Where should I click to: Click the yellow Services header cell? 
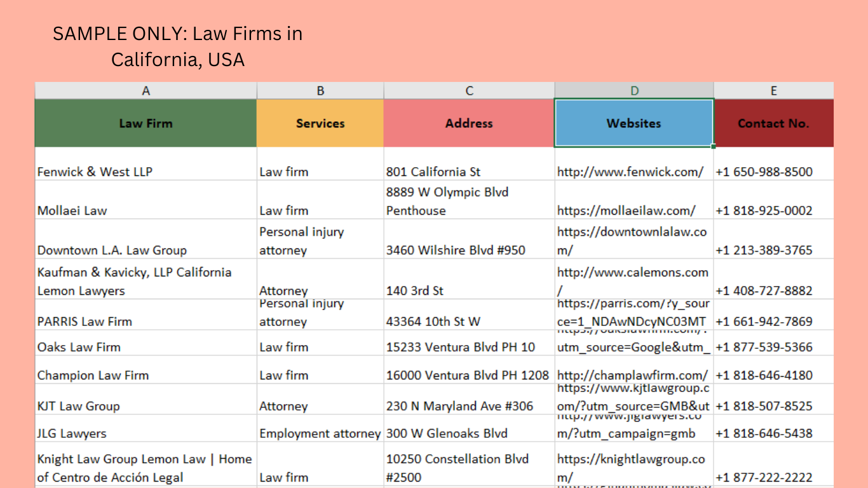(x=320, y=123)
